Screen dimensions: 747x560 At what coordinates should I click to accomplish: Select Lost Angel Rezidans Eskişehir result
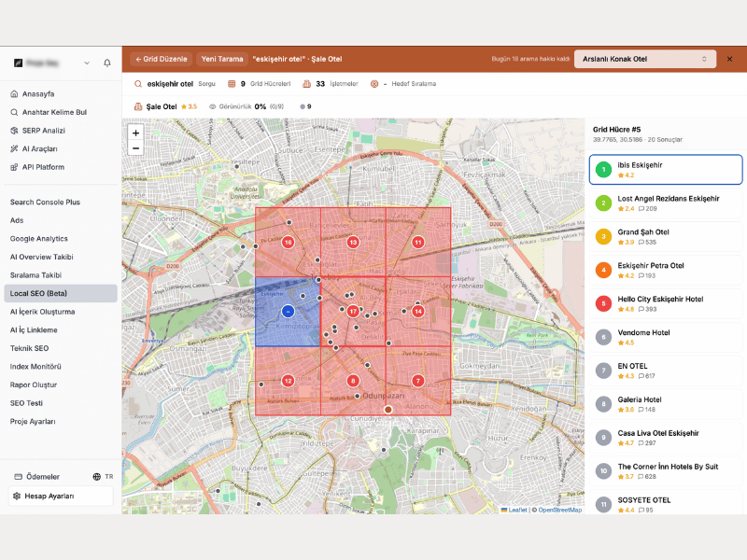click(x=666, y=203)
